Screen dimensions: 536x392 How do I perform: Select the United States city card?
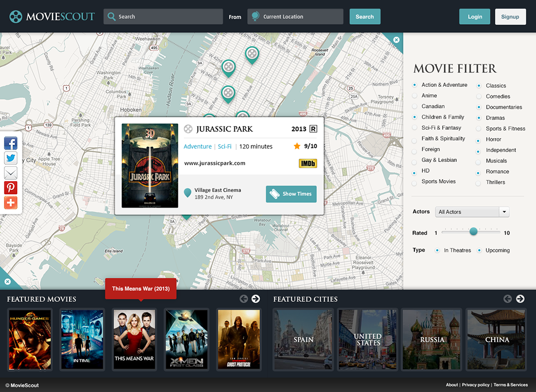(x=368, y=339)
